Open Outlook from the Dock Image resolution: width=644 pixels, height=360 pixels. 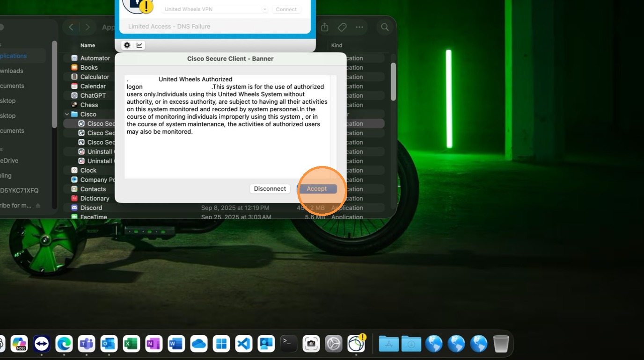tap(109, 344)
